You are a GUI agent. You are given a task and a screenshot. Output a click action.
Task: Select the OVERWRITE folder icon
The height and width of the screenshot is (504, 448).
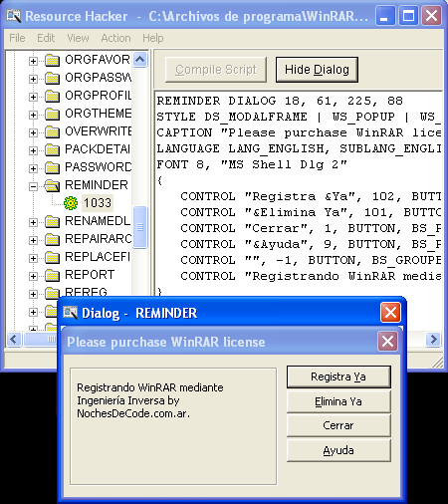click(52, 131)
